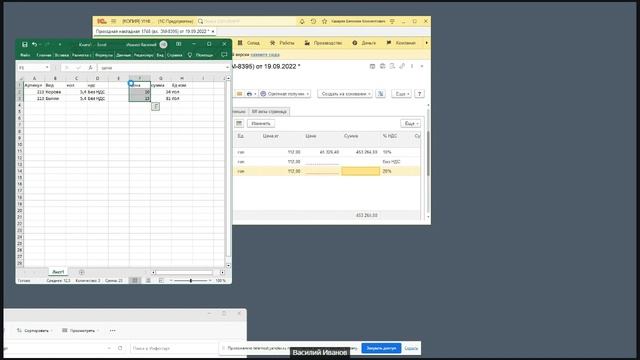Save the Excel workbook with the floppy icon
The image size is (640, 360).
click(x=24, y=44)
